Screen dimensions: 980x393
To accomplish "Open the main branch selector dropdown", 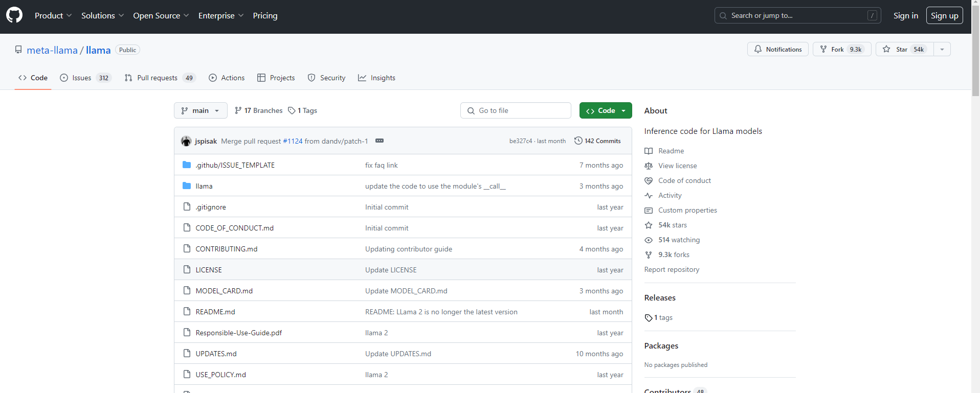I will [201, 110].
